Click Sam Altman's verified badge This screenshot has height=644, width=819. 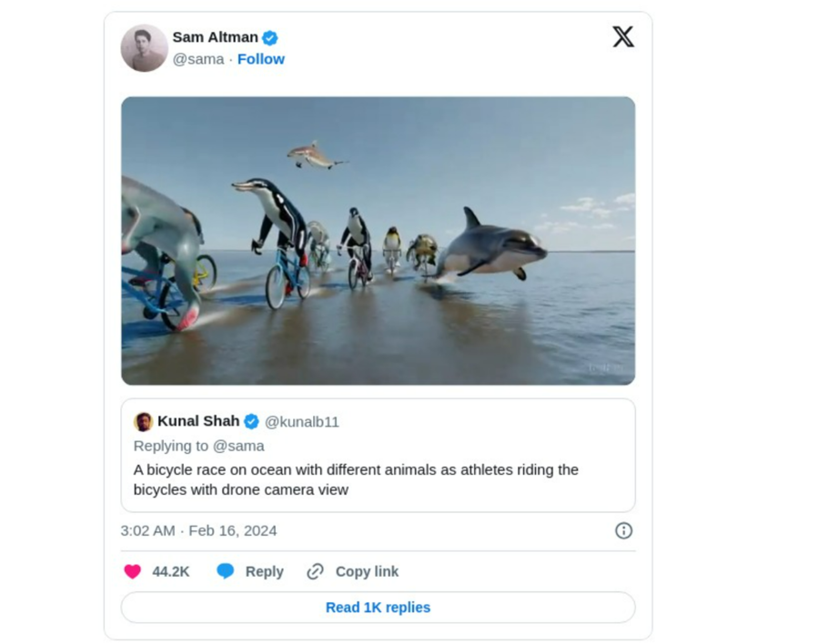tap(270, 38)
